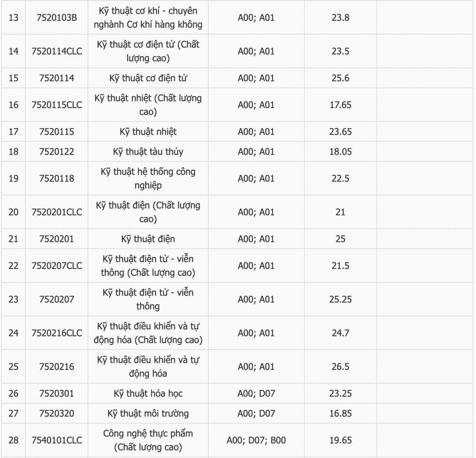Click Kỹ thuật hóa học major name
Screen dimensions: 476x458
click(148, 393)
